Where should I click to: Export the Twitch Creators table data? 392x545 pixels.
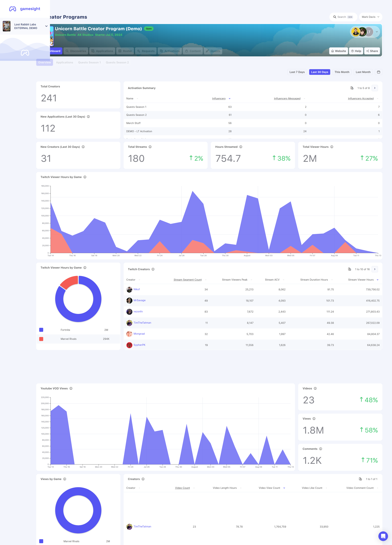[x=349, y=269]
